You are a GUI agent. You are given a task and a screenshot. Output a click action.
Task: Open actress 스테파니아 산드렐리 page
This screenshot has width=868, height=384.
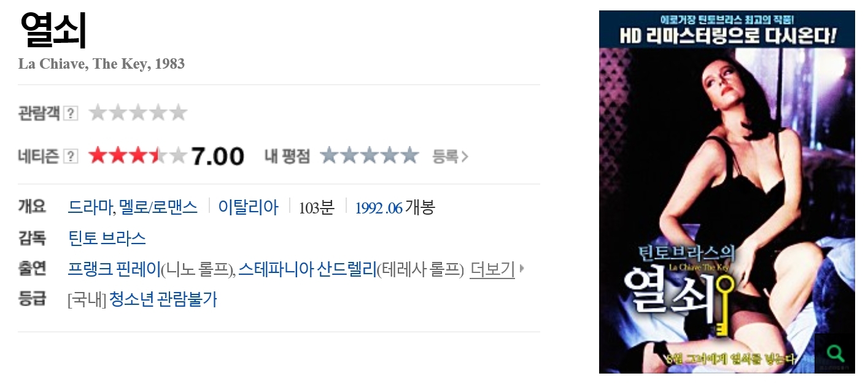307,269
